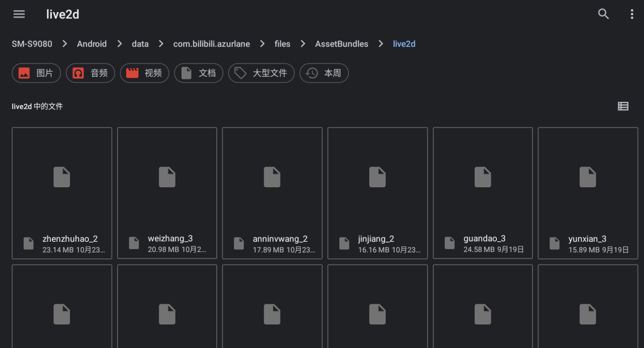644x348 pixels.
Task: Click the 23.14 MB size text
Action: pos(58,249)
